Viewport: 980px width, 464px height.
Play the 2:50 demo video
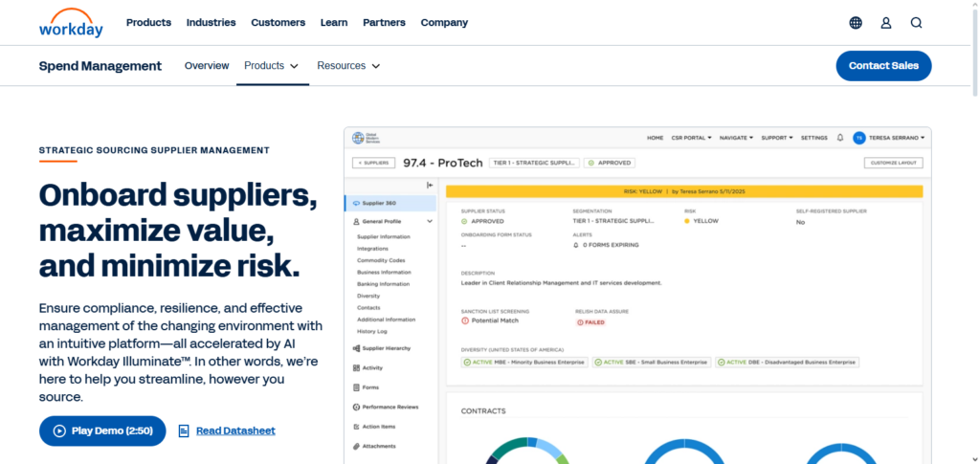tap(102, 431)
